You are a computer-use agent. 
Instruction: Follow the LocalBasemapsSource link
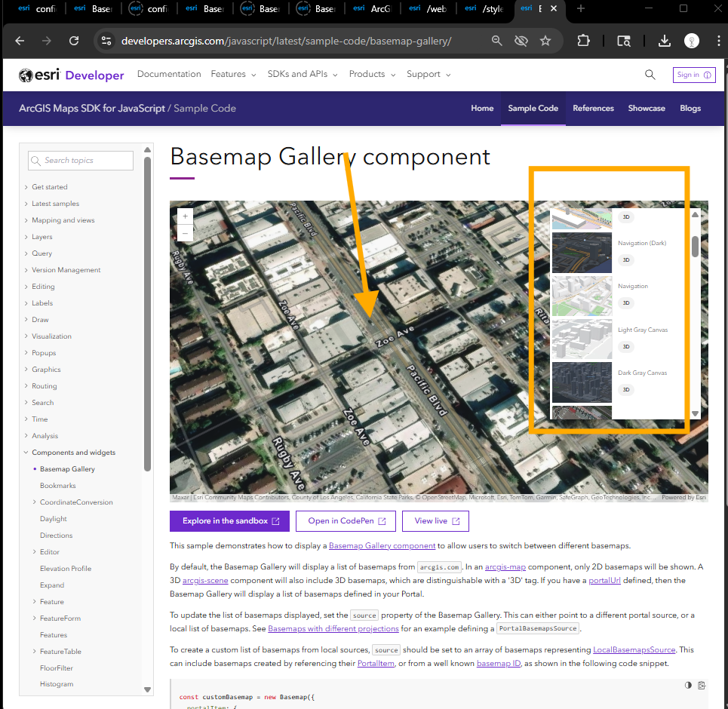click(634, 649)
